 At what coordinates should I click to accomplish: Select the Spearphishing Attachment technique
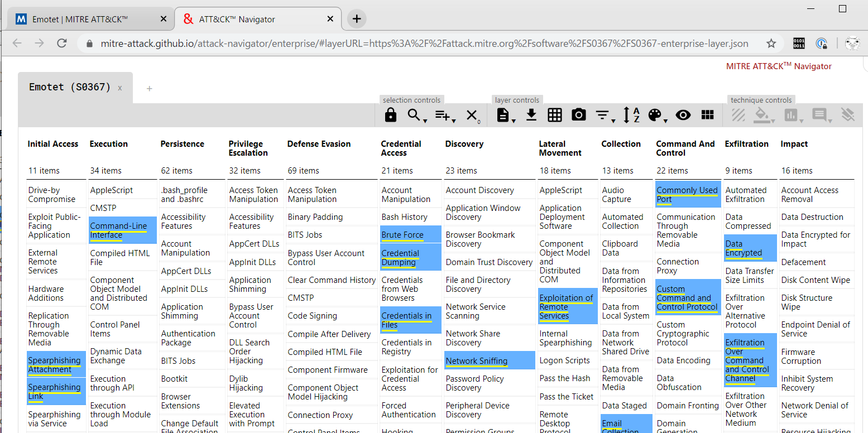click(x=56, y=365)
